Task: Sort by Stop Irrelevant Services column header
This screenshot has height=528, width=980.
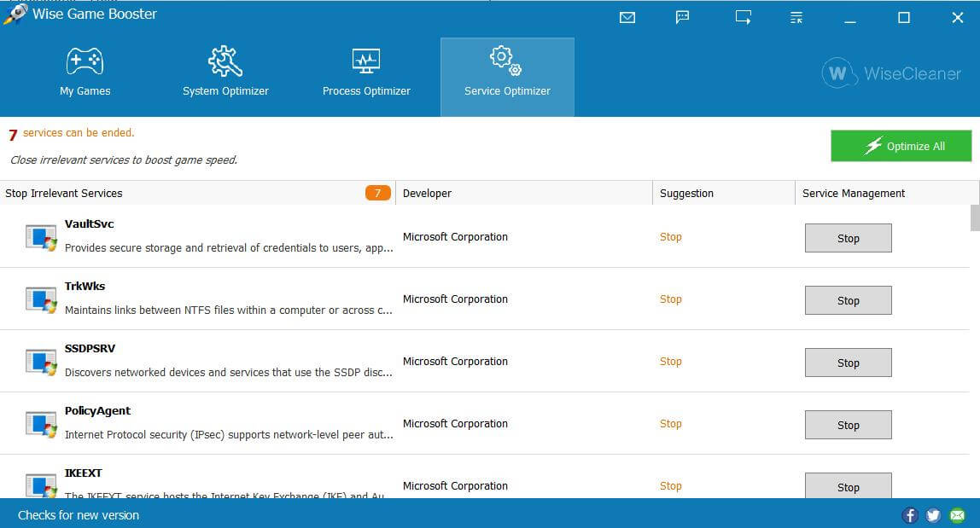Action: pyautogui.click(x=197, y=193)
